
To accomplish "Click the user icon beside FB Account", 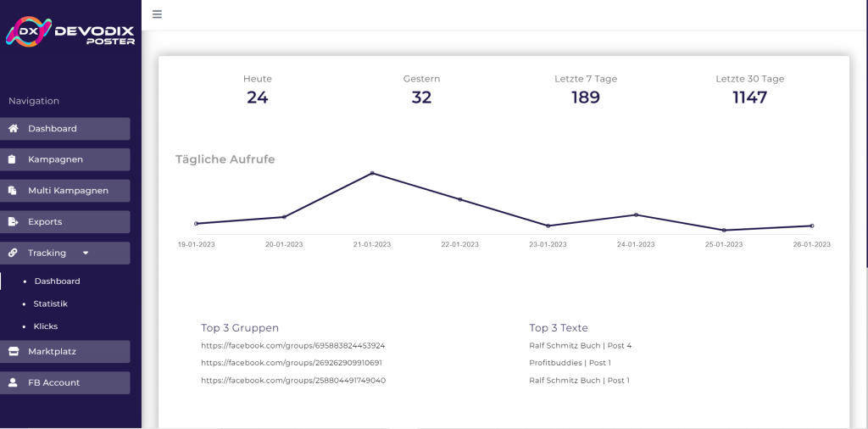I will point(13,382).
